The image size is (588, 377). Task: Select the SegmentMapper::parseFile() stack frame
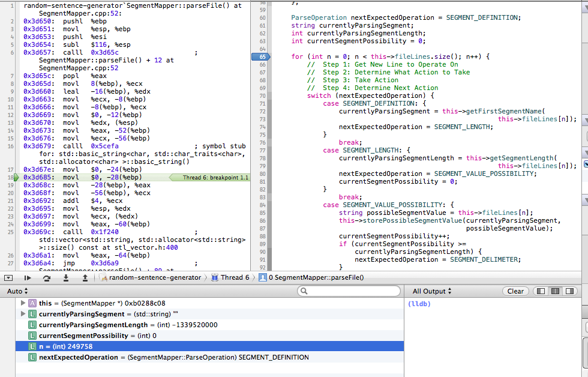click(x=315, y=278)
